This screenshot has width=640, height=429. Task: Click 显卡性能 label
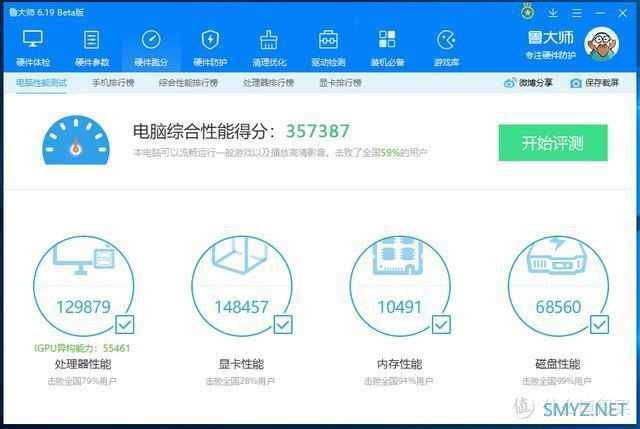(241, 364)
